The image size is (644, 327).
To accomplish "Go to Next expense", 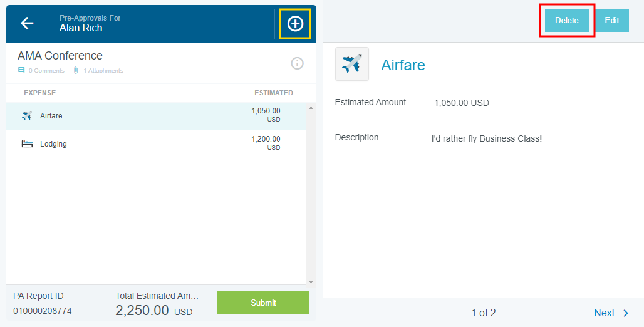I will tap(604, 313).
